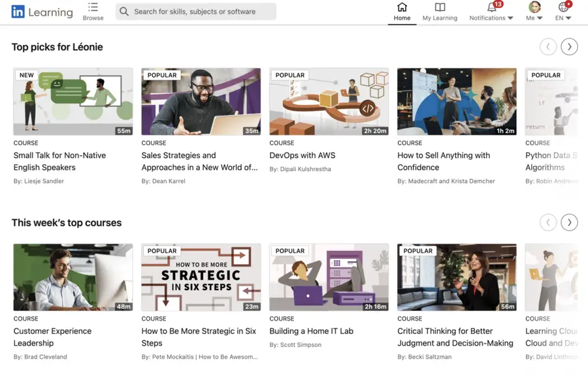Click the Home navigation icon
The image size is (588, 379).
tap(402, 8)
